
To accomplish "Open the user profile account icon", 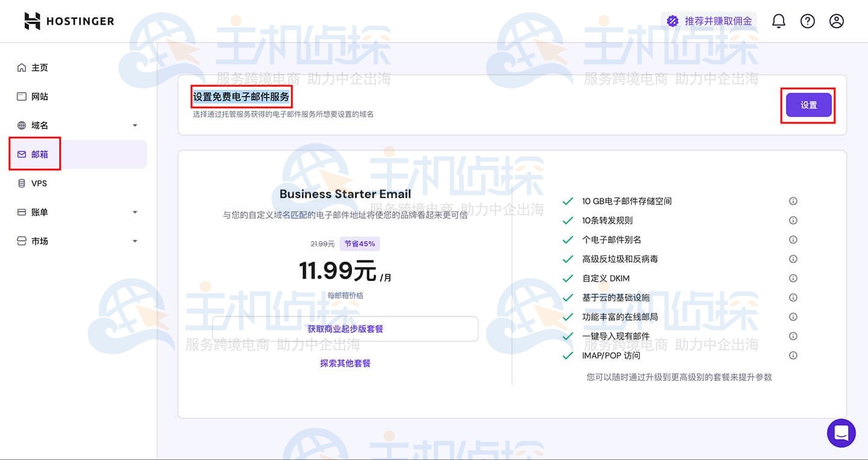I will [x=836, y=21].
